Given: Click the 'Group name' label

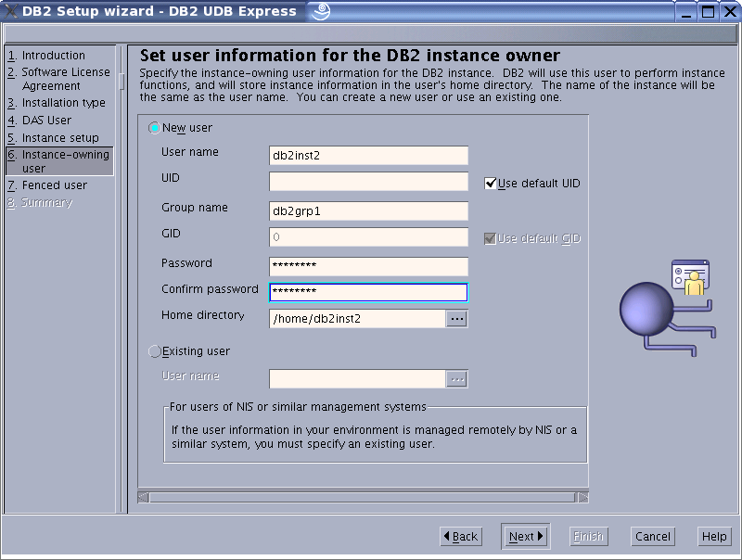Looking at the screenshot, I should pyautogui.click(x=195, y=208).
